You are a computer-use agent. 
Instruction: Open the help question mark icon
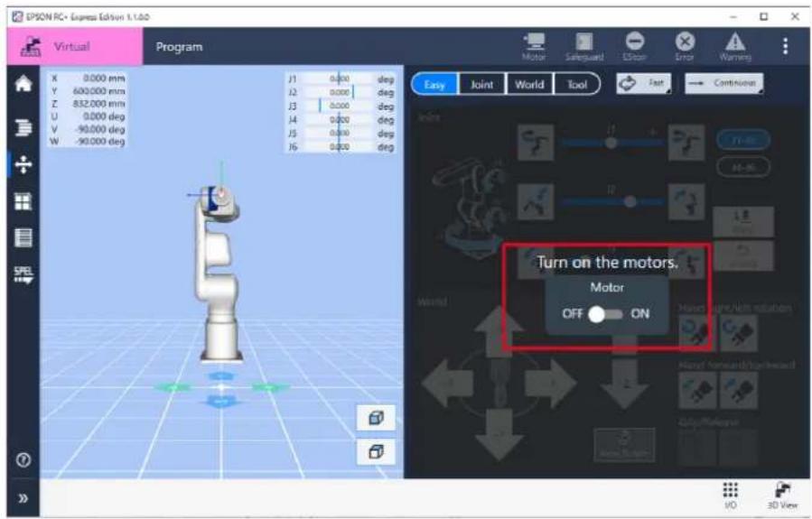click(x=23, y=459)
